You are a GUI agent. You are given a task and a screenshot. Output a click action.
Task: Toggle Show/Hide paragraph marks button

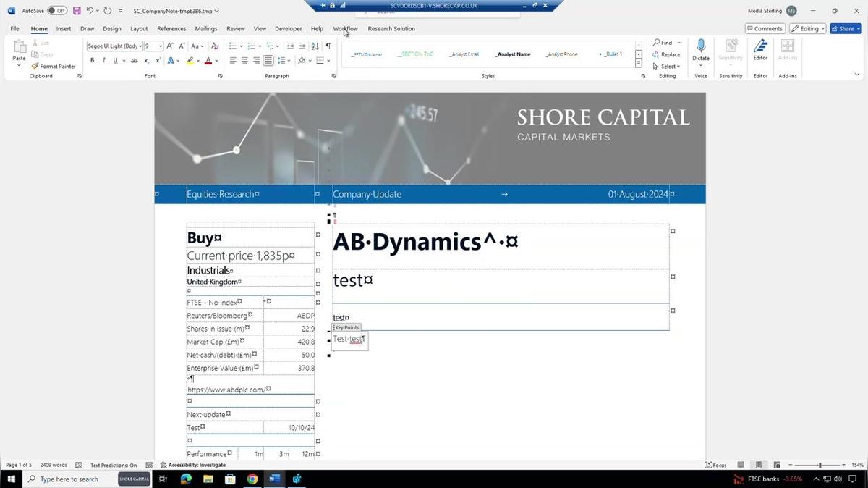(x=328, y=46)
